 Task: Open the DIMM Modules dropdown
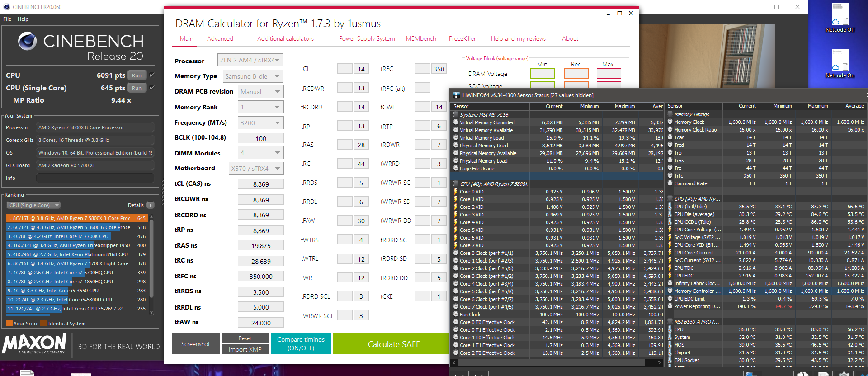[261, 153]
